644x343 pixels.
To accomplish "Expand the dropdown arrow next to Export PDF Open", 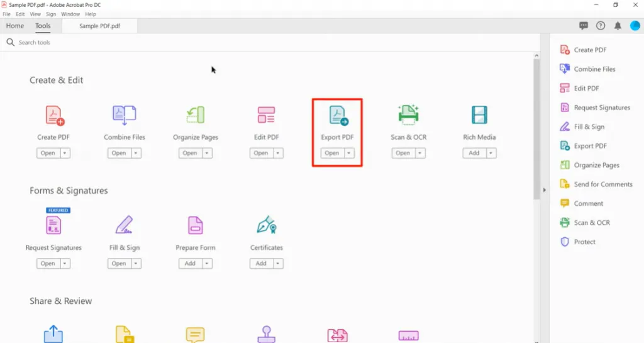I will 349,153.
